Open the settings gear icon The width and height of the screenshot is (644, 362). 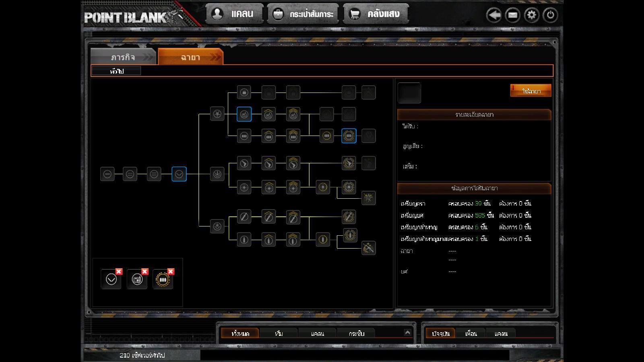coord(532,15)
